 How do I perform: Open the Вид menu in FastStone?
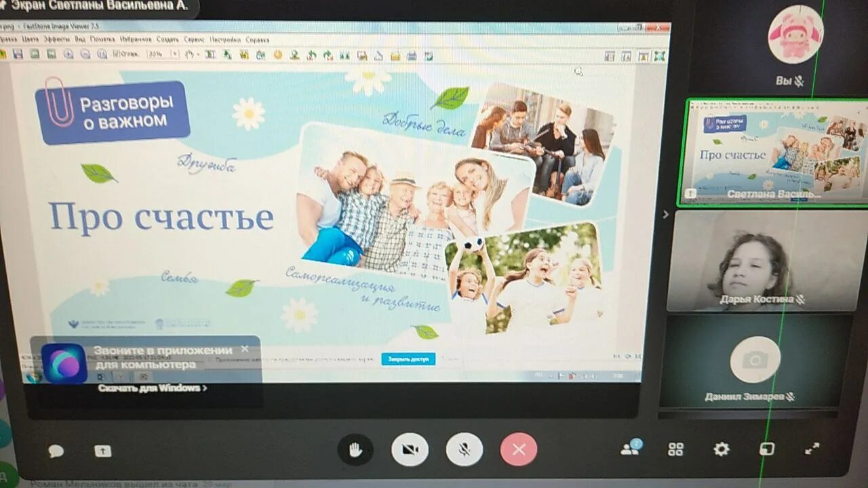point(80,39)
